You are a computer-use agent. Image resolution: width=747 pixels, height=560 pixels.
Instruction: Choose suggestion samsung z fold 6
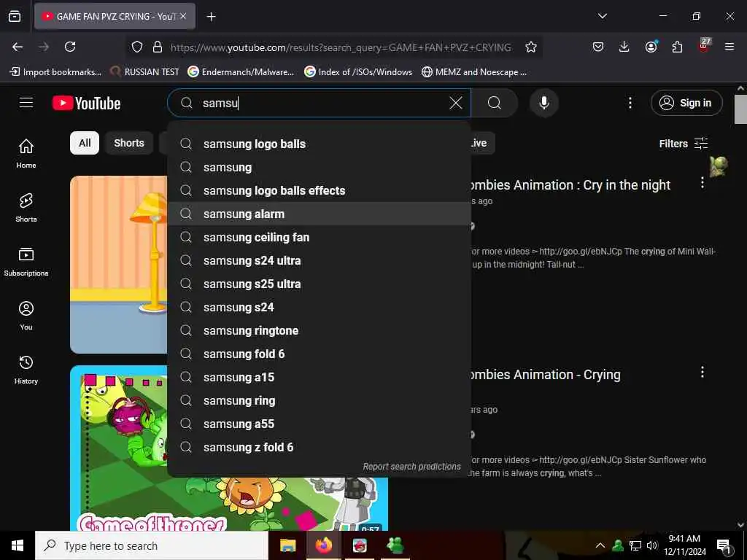(320, 447)
